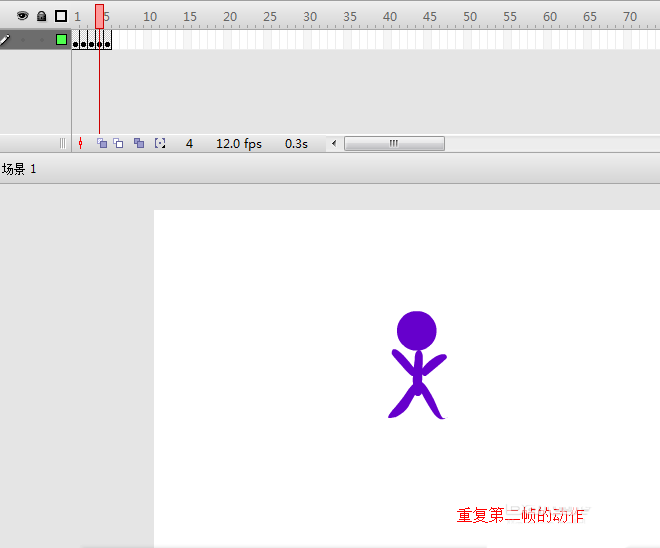The image size is (660, 548).
Task: Click frame number 30 on the timeline ruler
Action: coord(310,17)
